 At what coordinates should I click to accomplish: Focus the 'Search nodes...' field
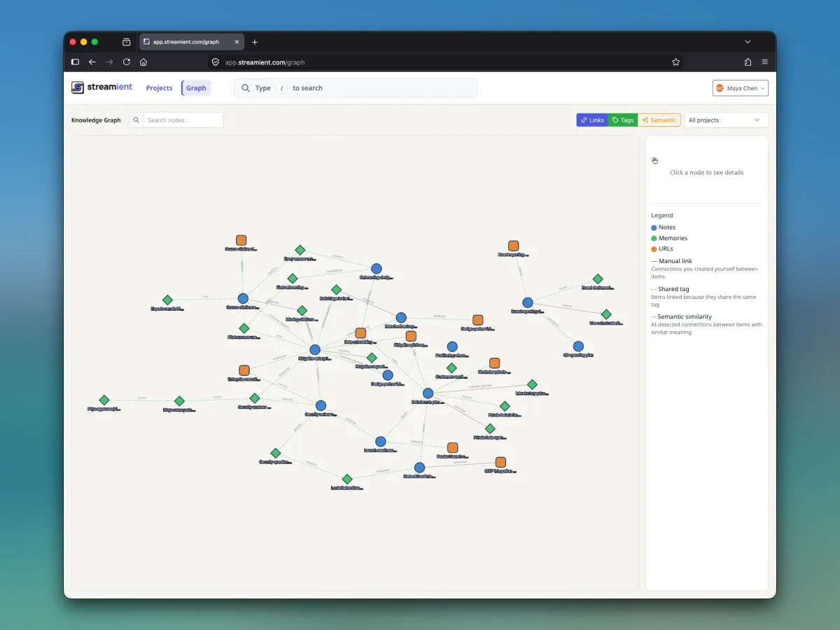[x=183, y=120]
